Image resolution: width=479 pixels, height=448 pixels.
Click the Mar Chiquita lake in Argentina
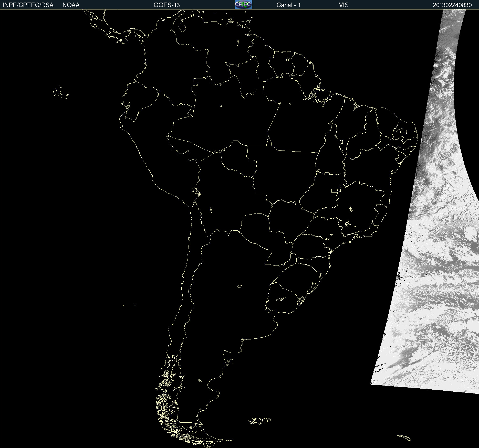point(239,286)
